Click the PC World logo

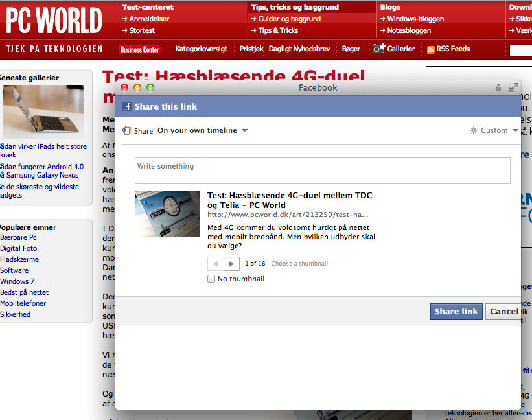[54, 20]
